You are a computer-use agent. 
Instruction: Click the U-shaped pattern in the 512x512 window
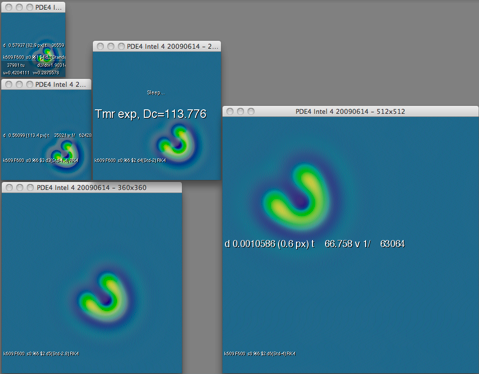click(x=297, y=198)
